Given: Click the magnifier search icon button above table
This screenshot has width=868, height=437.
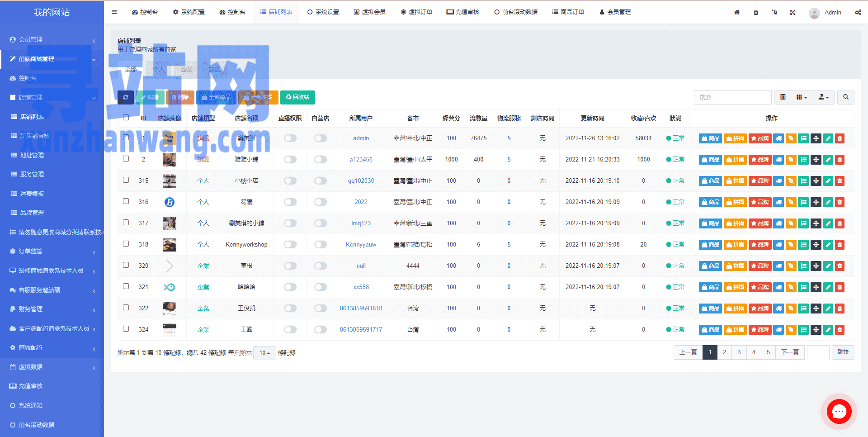Looking at the screenshot, I should coord(845,97).
